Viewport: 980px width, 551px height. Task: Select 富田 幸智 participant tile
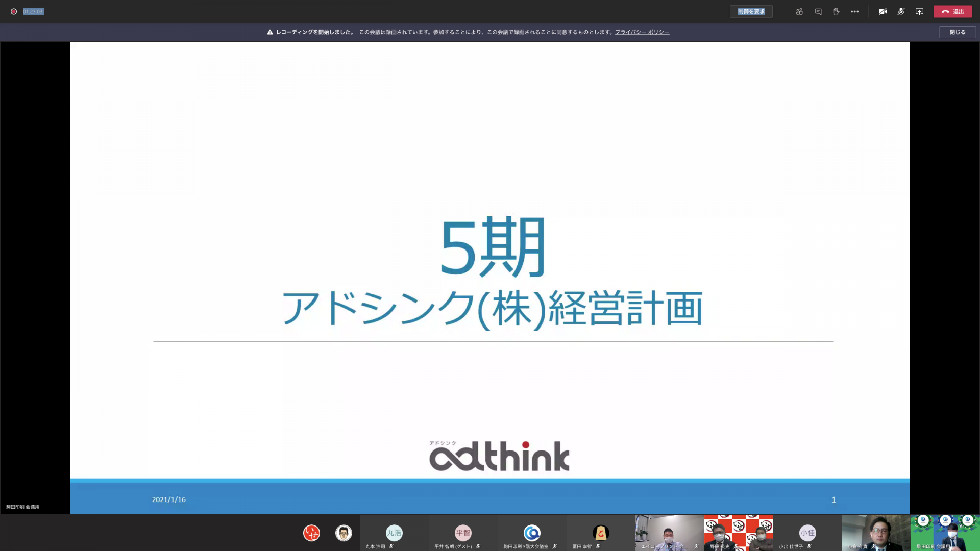601,533
